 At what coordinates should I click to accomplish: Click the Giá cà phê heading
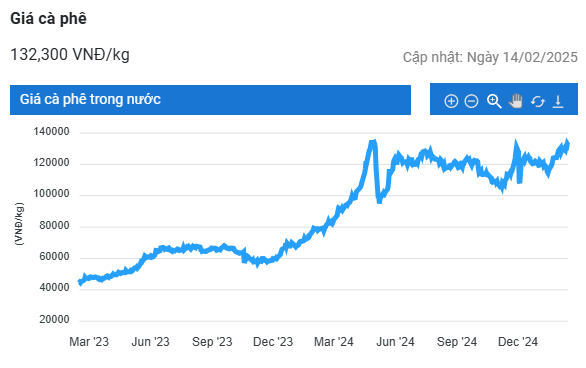pos(48,19)
